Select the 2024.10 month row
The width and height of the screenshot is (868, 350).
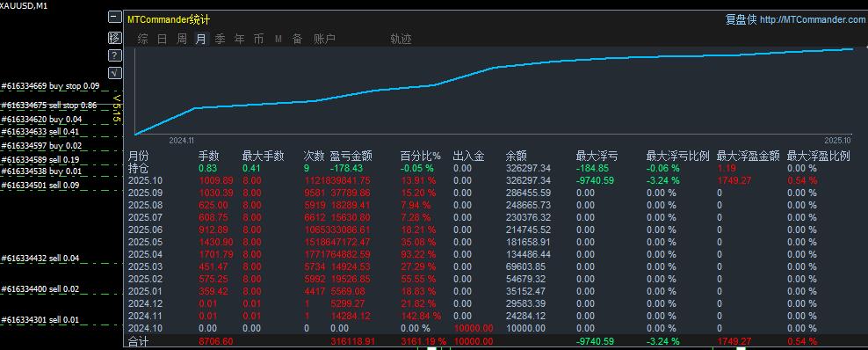pos(495,328)
